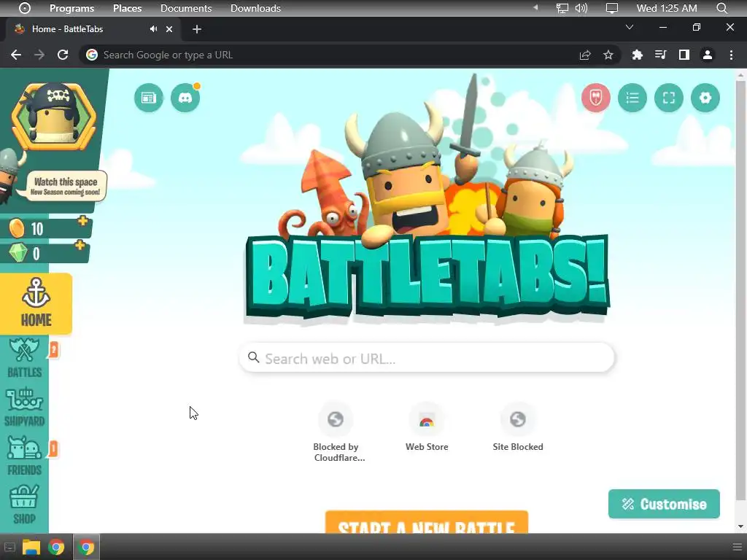Click the red shield badge icon
Screen dimensions: 747x560
click(595, 98)
